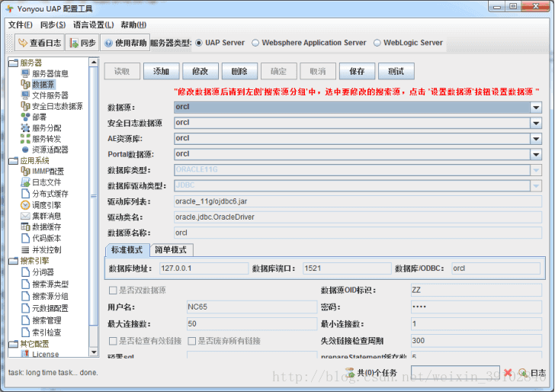Switch to 简单模式 tab

[x=171, y=250]
